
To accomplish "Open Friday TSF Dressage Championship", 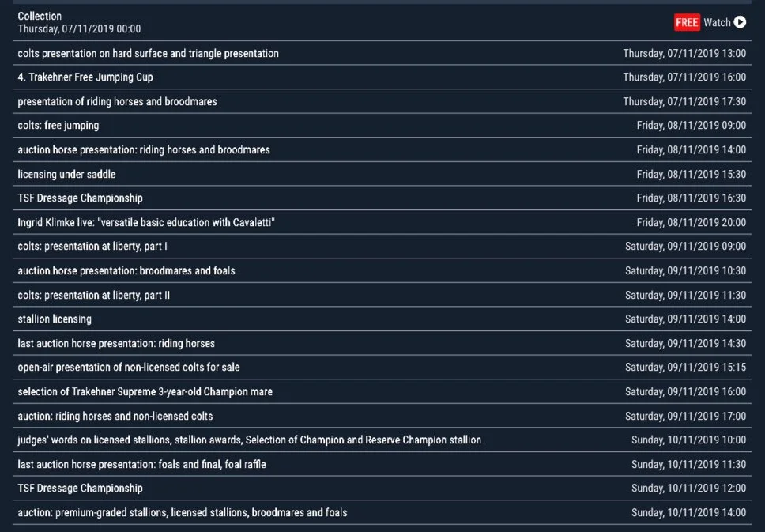I will point(382,198).
